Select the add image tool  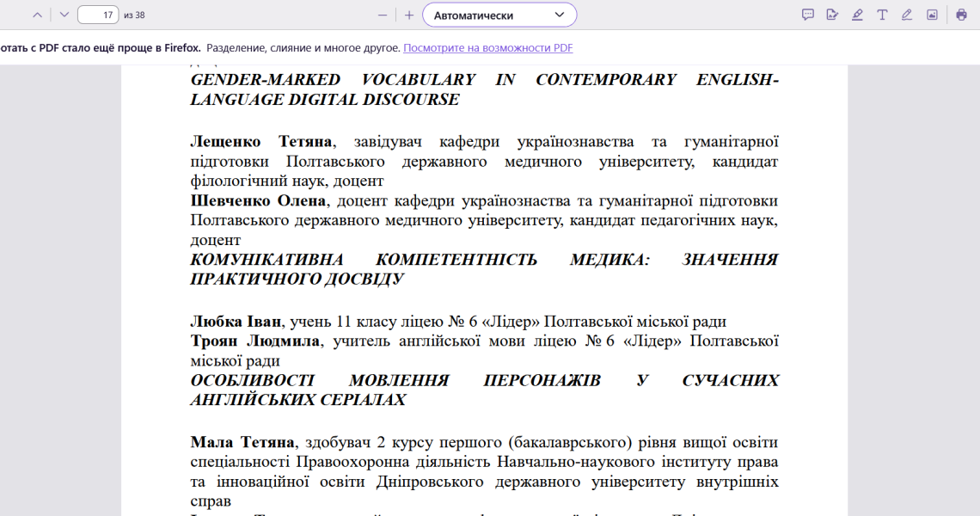(932, 15)
